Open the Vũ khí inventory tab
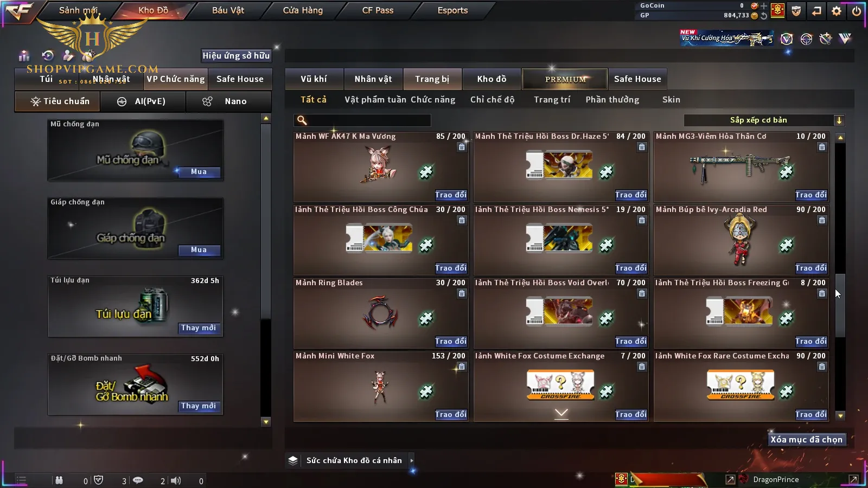 tap(314, 79)
